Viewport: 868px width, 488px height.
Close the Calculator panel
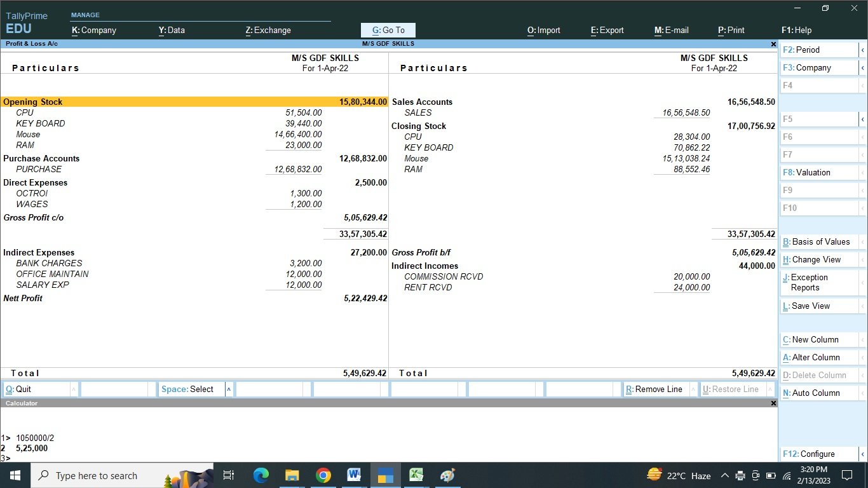tap(773, 403)
